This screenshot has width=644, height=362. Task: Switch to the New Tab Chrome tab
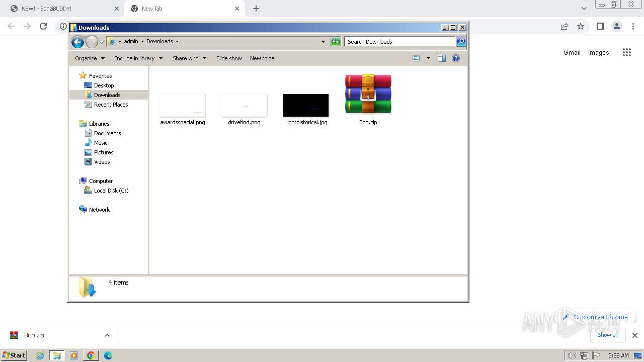click(x=184, y=9)
